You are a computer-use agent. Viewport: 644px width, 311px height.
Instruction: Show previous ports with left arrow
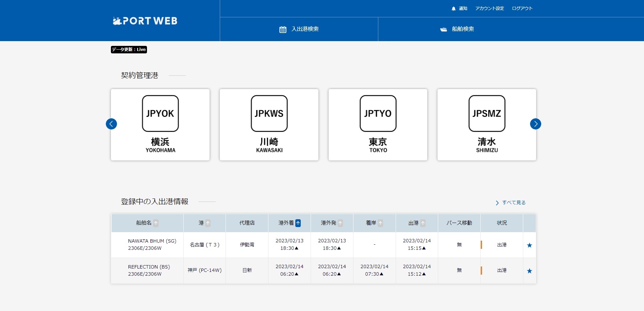point(111,124)
